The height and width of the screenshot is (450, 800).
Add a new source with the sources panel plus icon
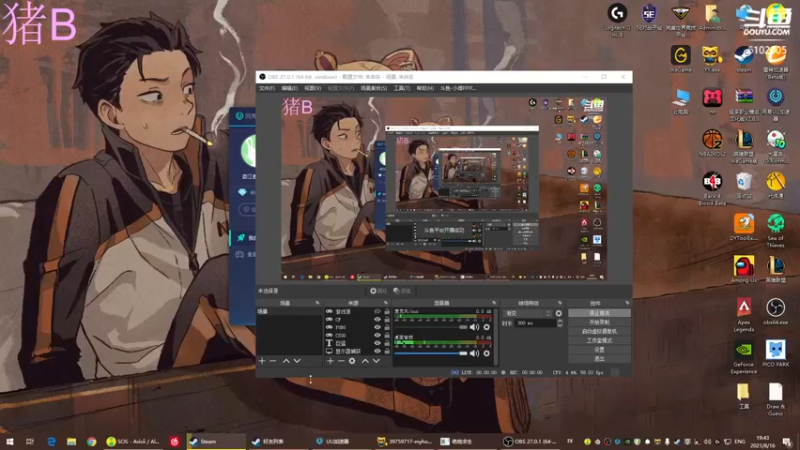point(330,361)
